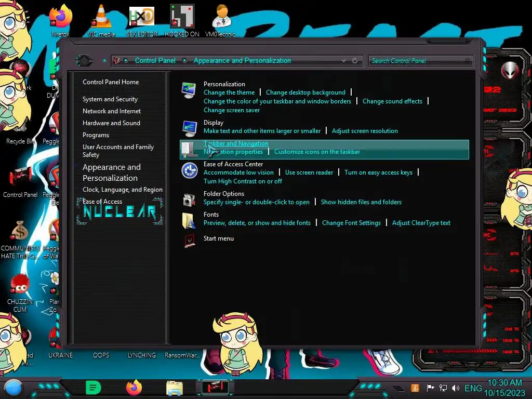The width and height of the screenshot is (532, 399).
Task: Open System and Security category
Action: click(x=110, y=99)
